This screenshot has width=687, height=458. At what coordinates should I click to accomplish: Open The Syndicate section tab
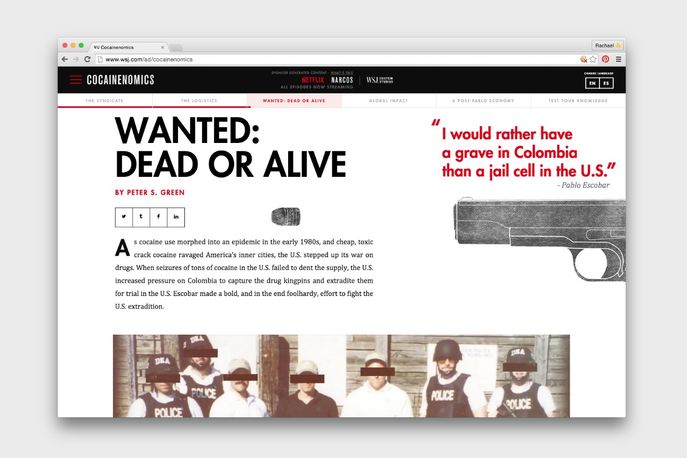(x=104, y=101)
